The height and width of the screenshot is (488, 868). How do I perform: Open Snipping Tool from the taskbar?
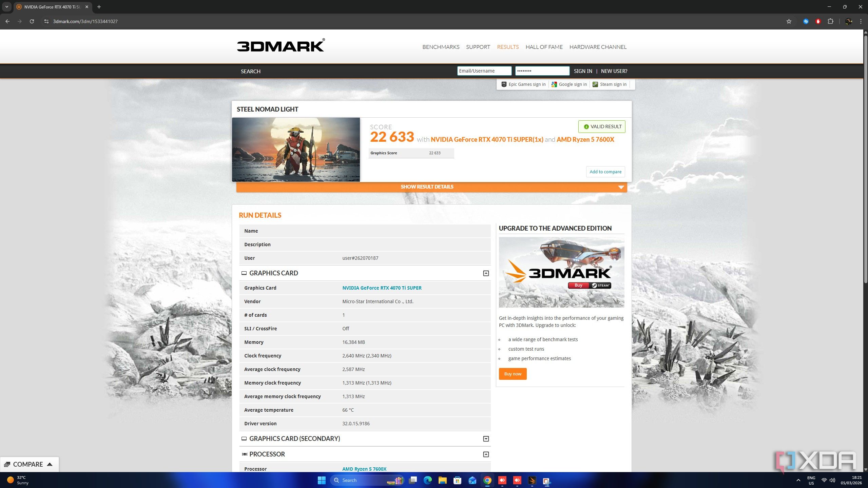[x=547, y=480]
